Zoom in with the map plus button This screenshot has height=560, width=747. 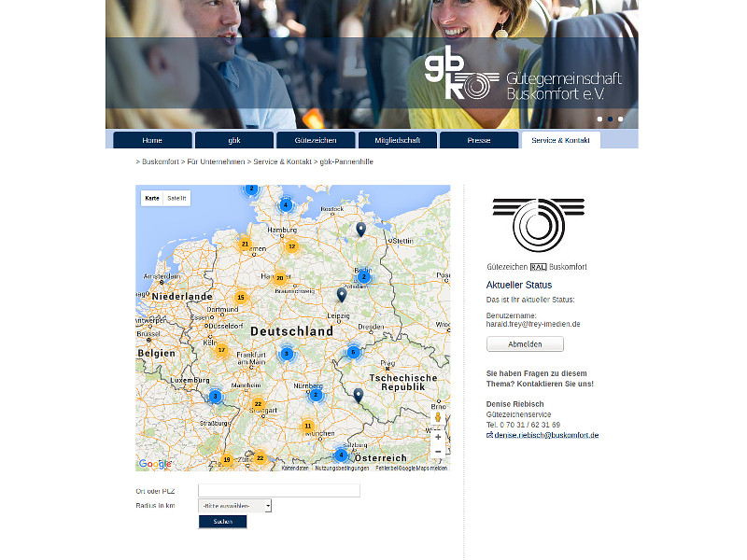438,437
